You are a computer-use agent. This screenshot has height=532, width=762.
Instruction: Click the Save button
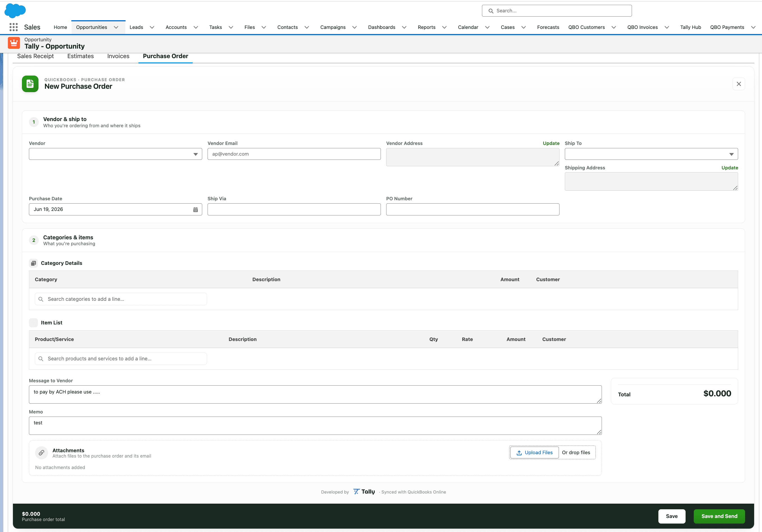point(672,516)
